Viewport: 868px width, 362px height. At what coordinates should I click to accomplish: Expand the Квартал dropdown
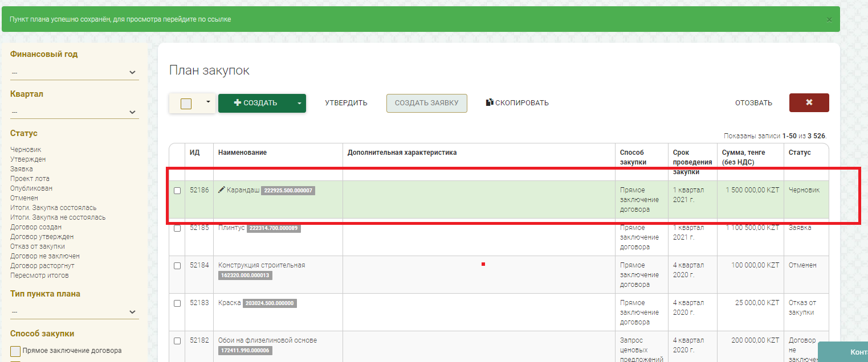(74, 112)
